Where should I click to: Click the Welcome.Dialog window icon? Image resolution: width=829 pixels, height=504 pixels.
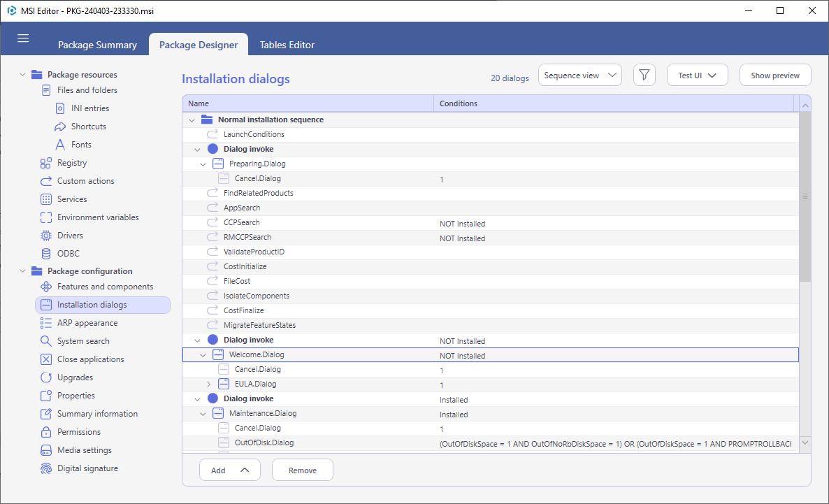click(218, 354)
